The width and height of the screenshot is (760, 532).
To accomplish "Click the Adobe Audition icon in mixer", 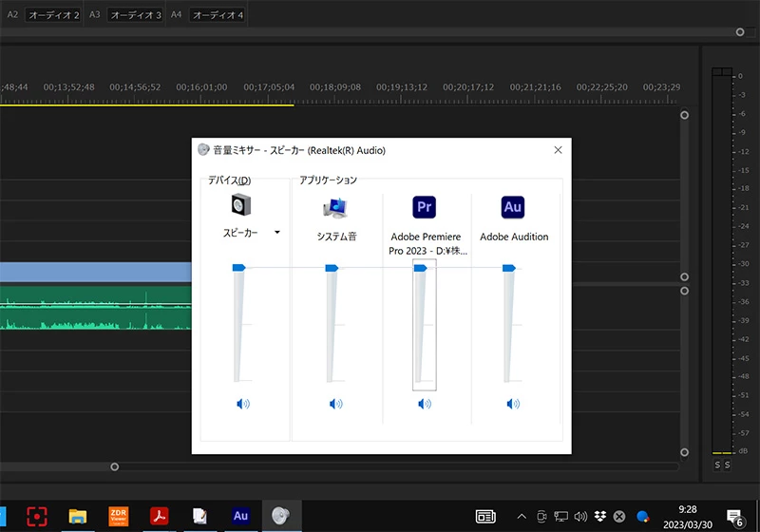I will (513, 207).
